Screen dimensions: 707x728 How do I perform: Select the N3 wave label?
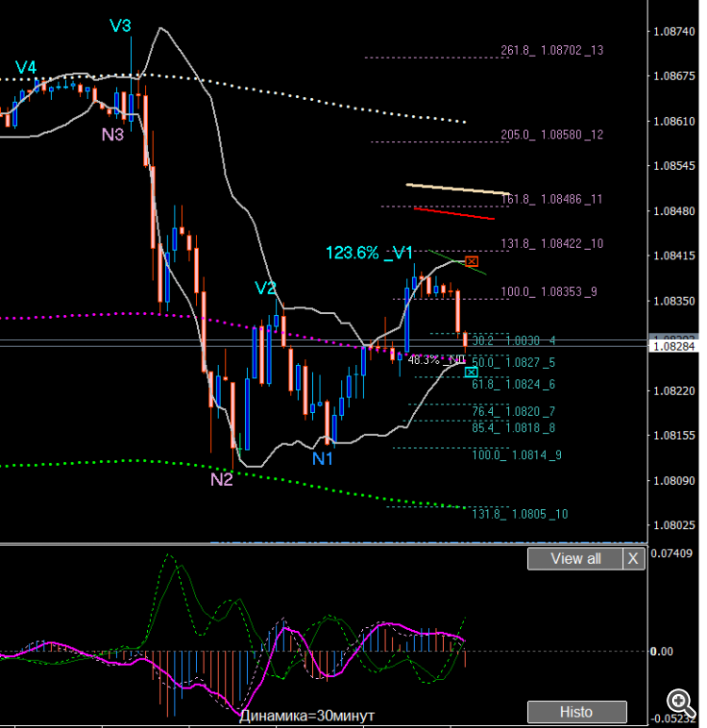(112, 135)
